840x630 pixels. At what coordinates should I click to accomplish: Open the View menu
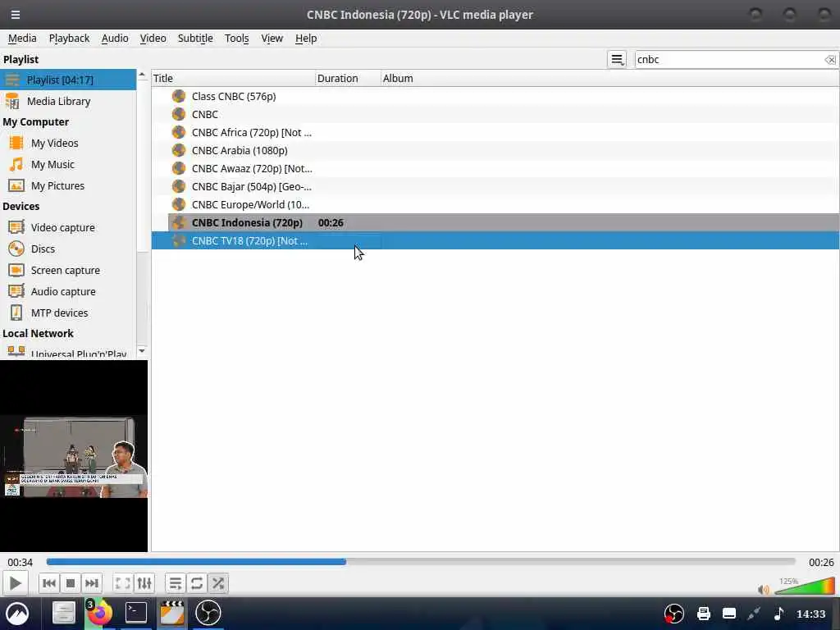[x=272, y=39]
